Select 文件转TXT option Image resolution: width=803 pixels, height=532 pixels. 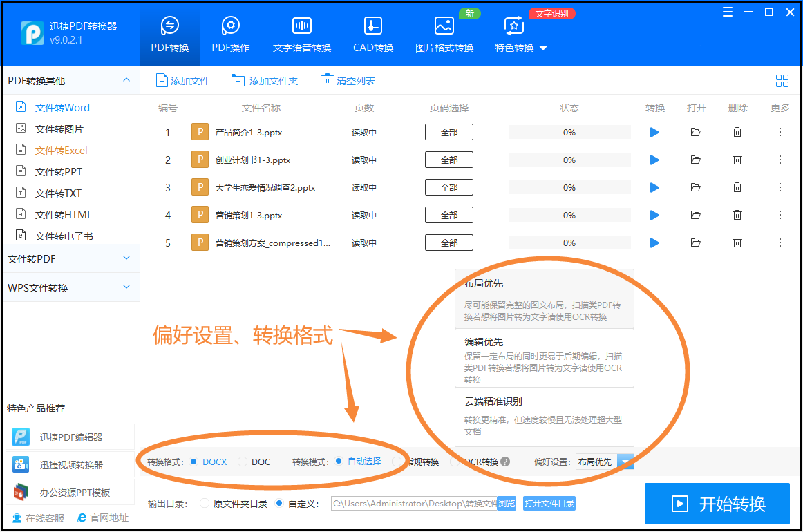click(x=58, y=193)
